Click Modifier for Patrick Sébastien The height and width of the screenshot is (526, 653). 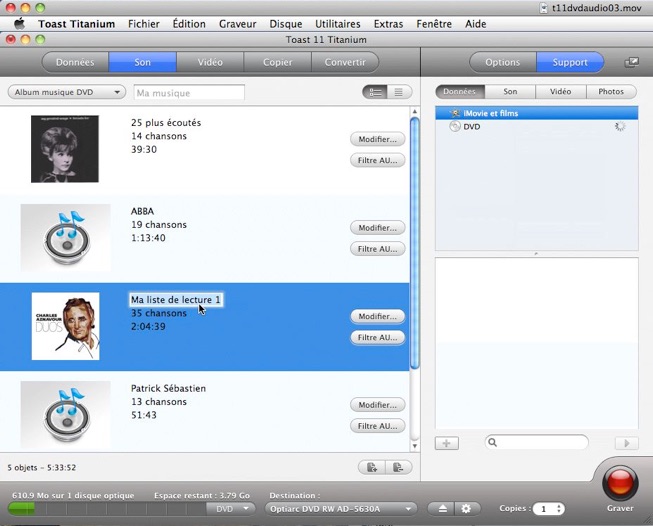(377, 405)
